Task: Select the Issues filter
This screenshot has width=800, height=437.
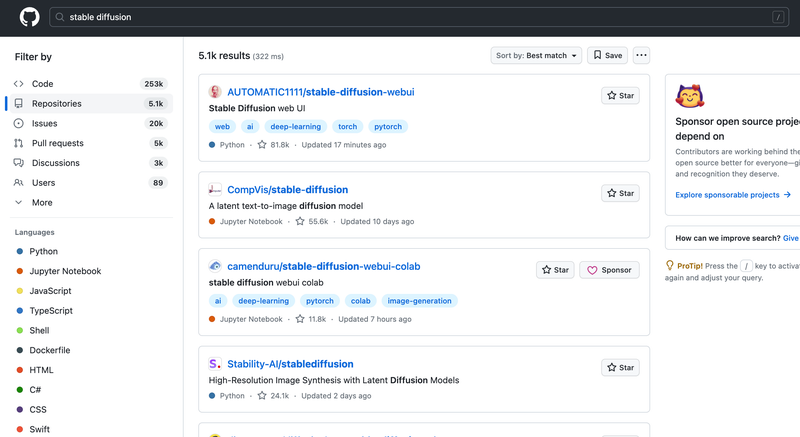Action: (91, 123)
